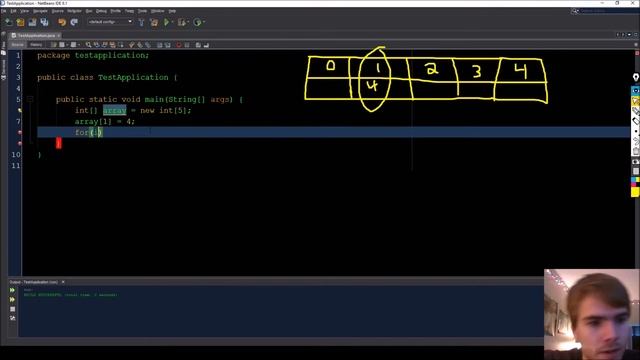Click the Uncomment editor toolbar icon

(x=206, y=45)
